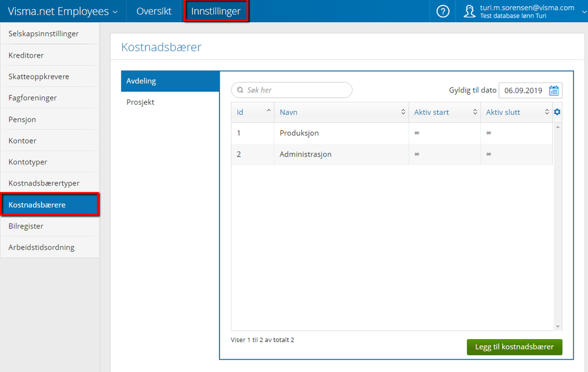Click the user profile avatar icon
The height and width of the screenshot is (372, 588).
click(470, 11)
